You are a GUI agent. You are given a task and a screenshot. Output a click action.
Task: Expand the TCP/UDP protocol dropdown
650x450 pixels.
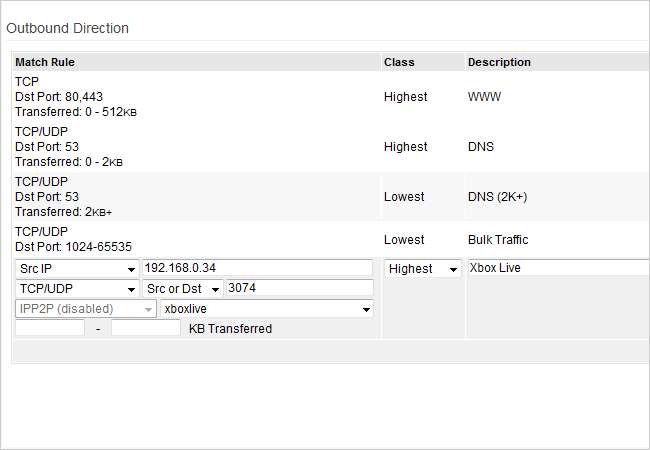click(x=77, y=289)
